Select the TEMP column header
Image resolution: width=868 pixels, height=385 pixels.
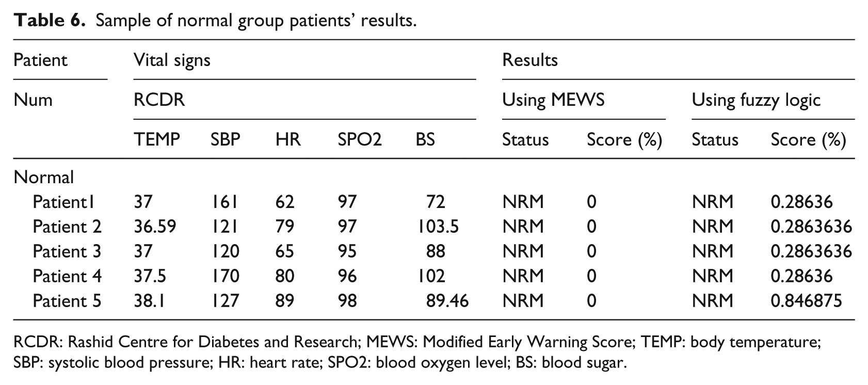pos(157,140)
